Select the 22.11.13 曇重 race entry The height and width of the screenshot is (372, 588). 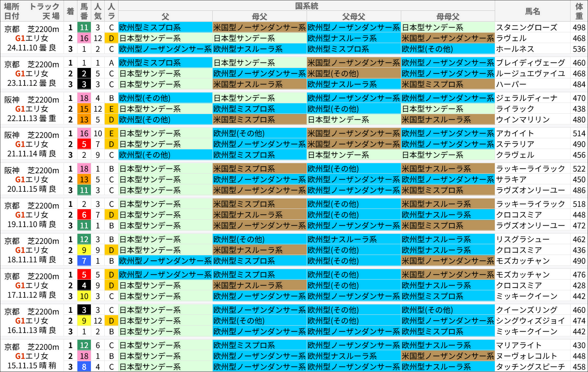tap(32, 118)
